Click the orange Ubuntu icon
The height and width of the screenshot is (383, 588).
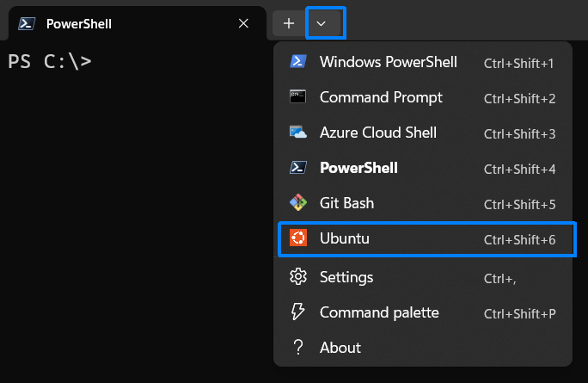click(x=298, y=238)
